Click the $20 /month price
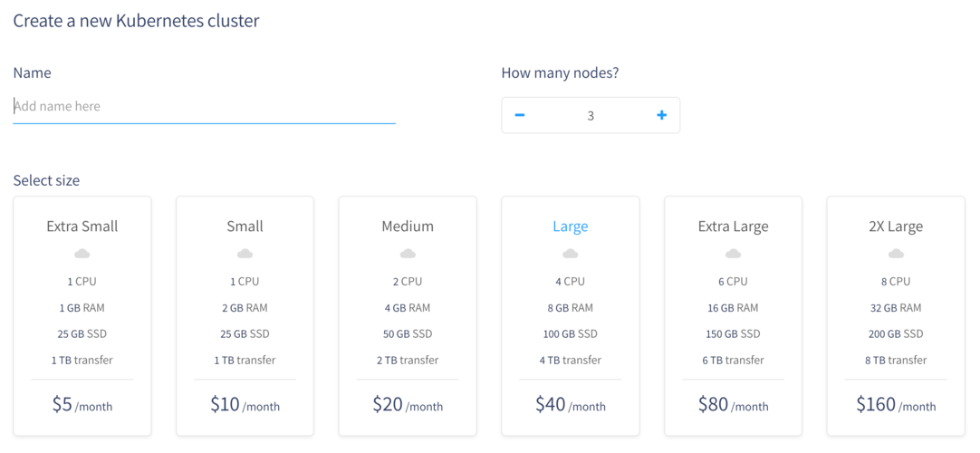The height and width of the screenshot is (453, 980). point(408,405)
